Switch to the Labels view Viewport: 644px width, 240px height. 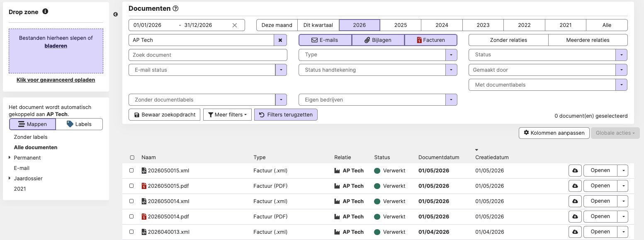tap(79, 124)
